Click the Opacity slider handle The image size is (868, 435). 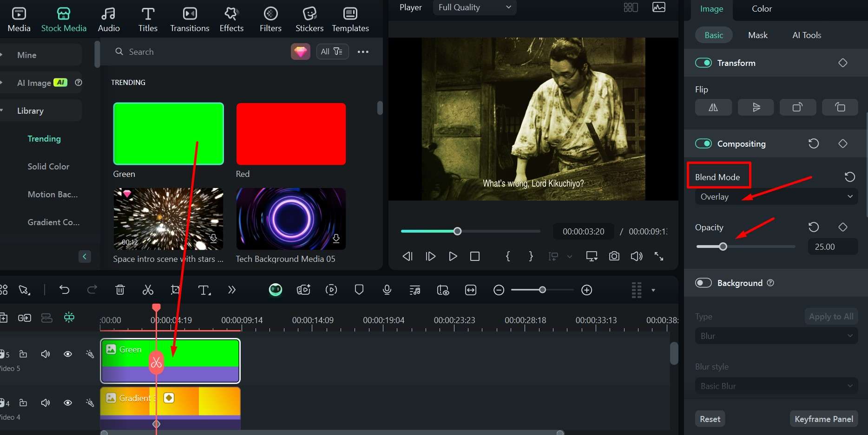click(723, 247)
